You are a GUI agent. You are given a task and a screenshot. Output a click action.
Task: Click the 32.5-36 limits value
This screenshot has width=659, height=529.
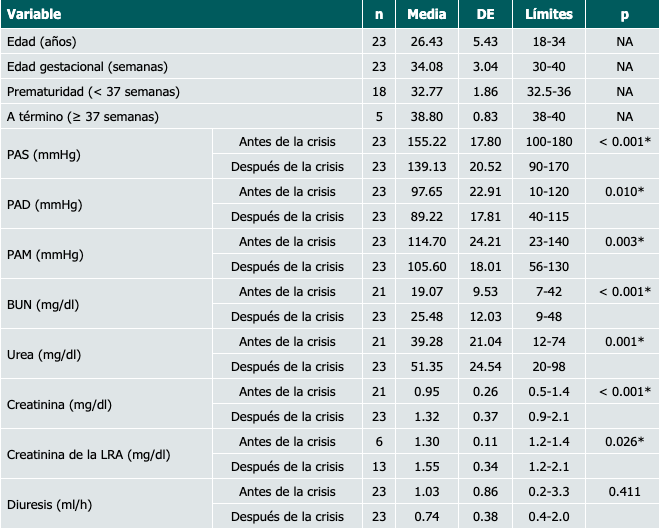coord(549,91)
